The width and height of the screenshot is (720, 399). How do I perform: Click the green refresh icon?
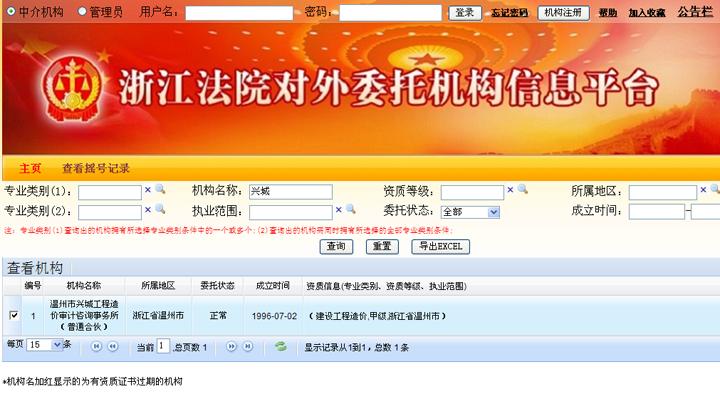tap(281, 347)
